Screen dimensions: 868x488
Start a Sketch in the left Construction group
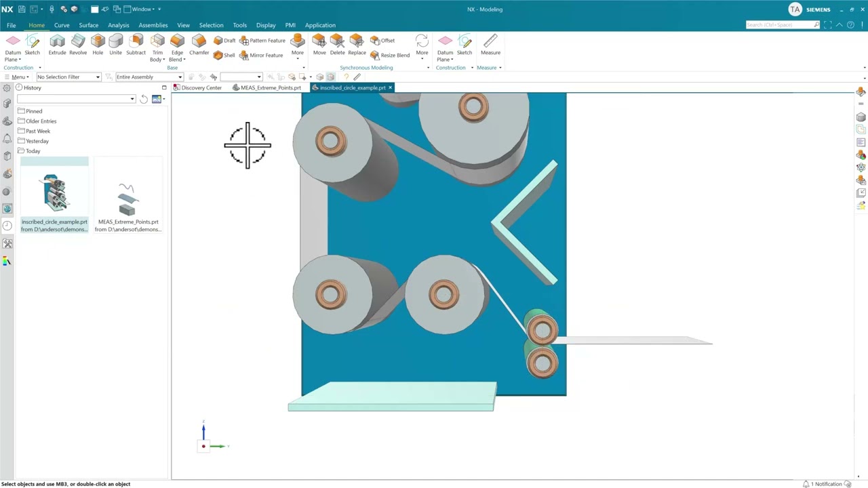click(x=32, y=45)
